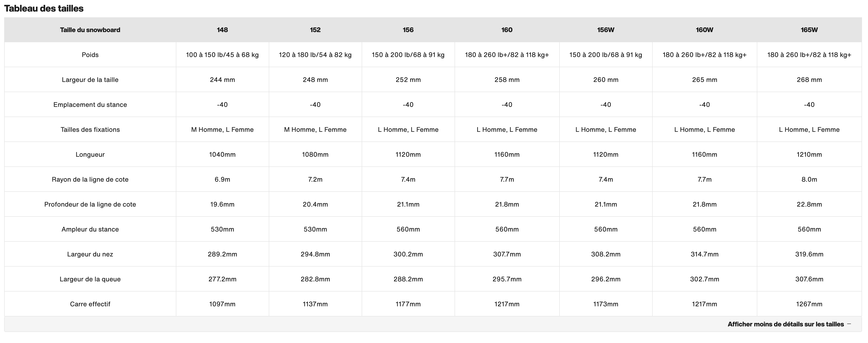Image resolution: width=868 pixels, height=343 pixels.
Task: Click 'Afficher moins de détails sur les tailles'
Action: tap(785, 324)
